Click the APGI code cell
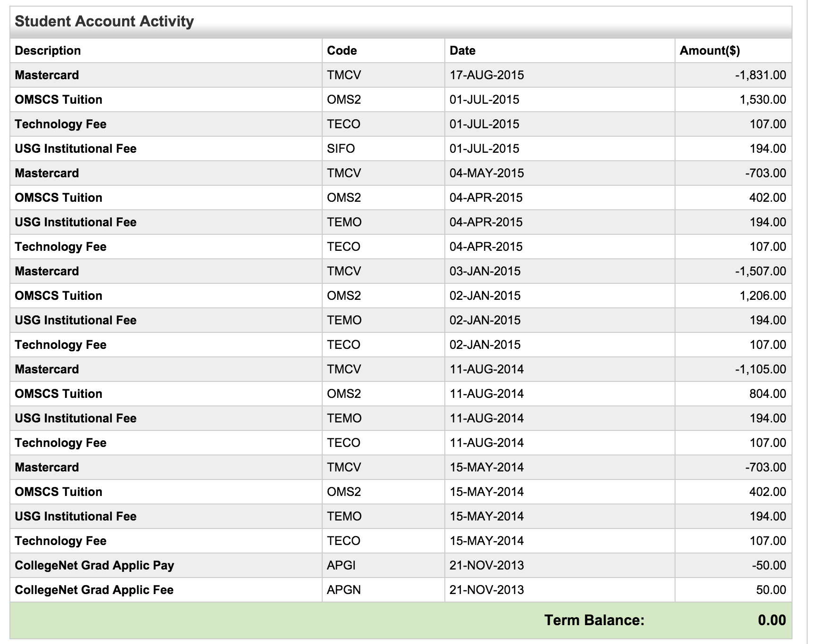This screenshot has width=818, height=644. click(x=341, y=565)
